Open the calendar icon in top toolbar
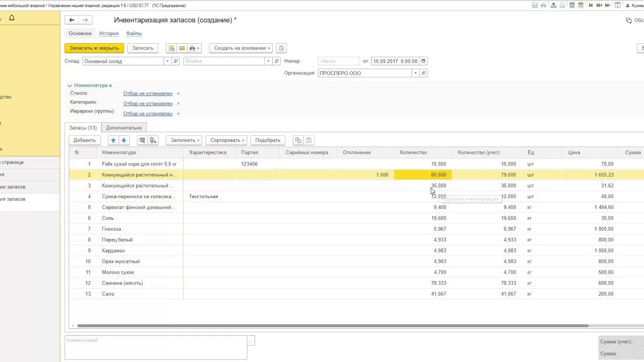Screen dimensions: 644x362 (x=581, y=6)
